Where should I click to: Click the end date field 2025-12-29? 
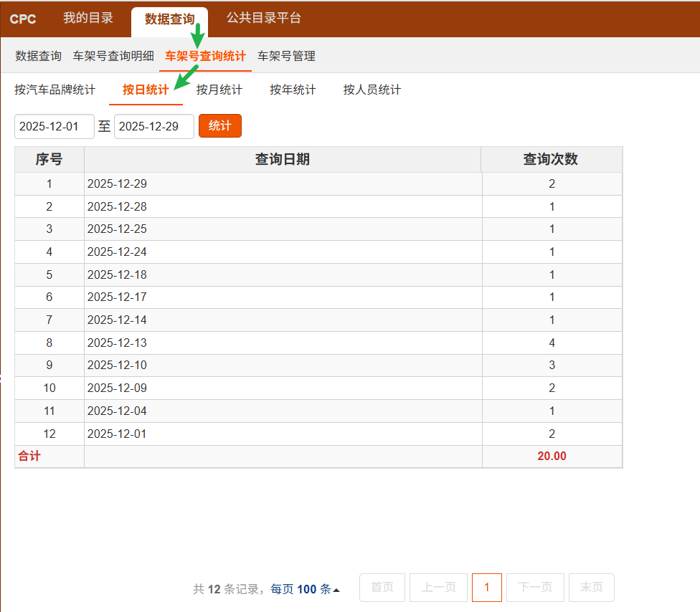(153, 126)
